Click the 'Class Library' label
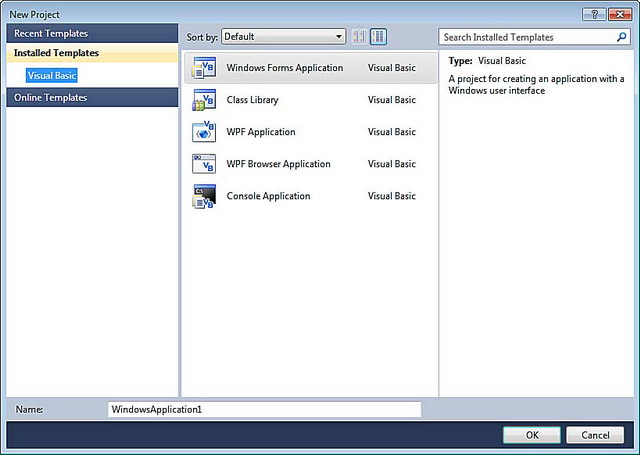The width and height of the screenshot is (640, 455). (253, 100)
